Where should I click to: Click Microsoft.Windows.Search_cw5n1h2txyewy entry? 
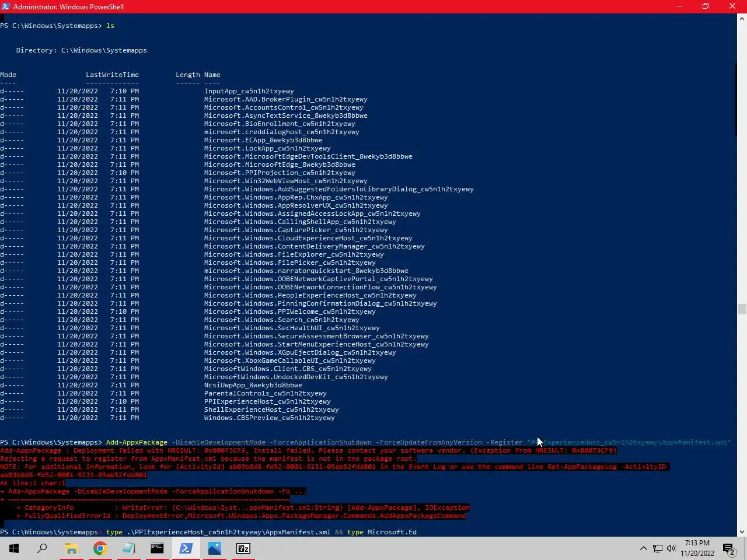(282, 320)
